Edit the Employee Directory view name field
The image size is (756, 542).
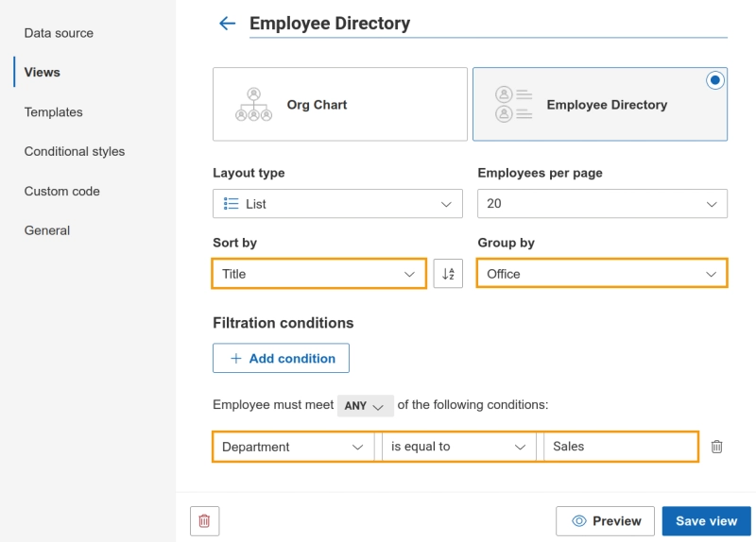[489, 24]
